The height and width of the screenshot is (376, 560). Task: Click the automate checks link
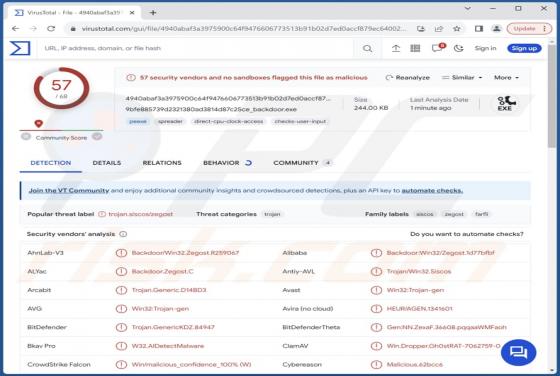tap(432, 191)
